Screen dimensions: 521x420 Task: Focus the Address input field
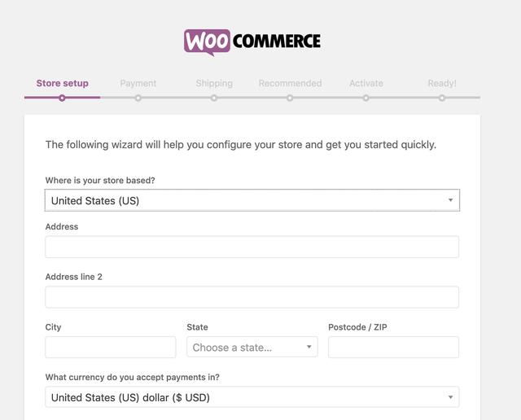pyautogui.click(x=252, y=247)
